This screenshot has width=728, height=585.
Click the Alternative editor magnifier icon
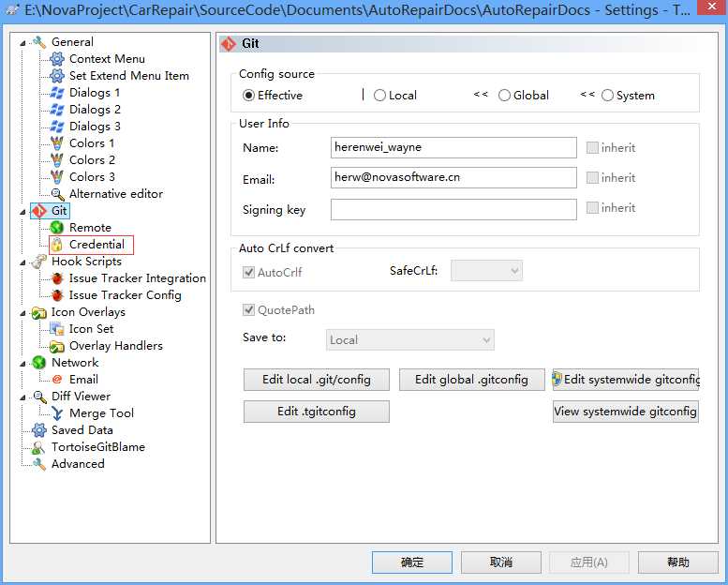click(x=56, y=194)
